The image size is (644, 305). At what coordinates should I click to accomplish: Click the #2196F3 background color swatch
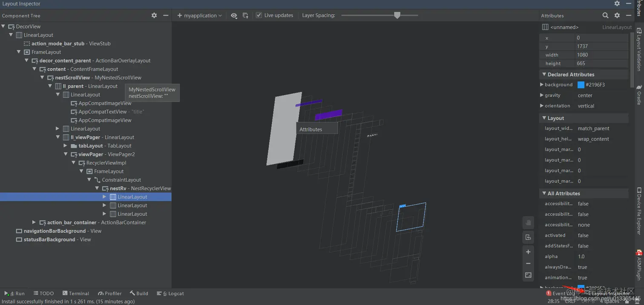[x=581, y=84]
